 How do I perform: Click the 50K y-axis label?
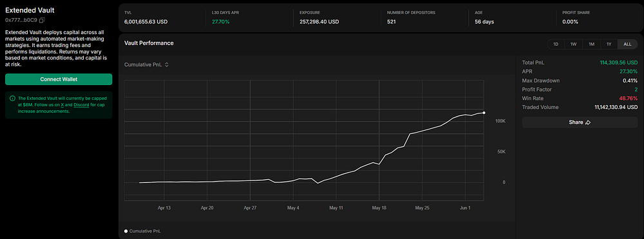click(x=501, y=152)
